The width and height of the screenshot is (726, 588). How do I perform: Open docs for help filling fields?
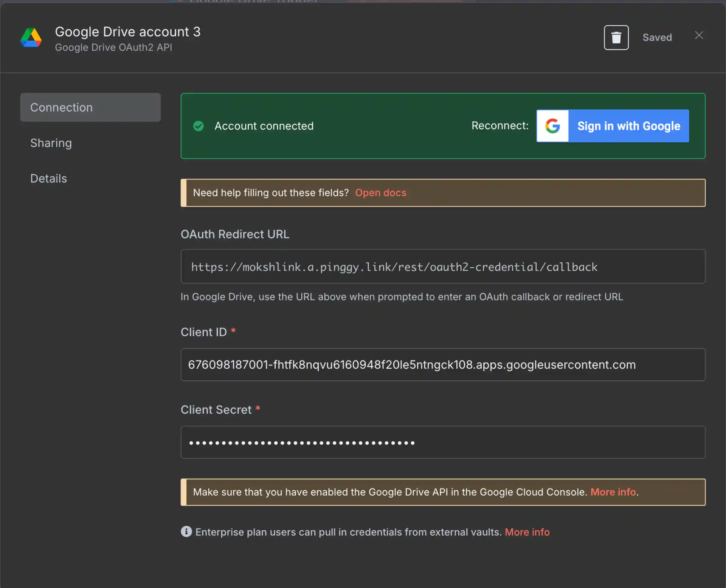(x=380, y=192)
